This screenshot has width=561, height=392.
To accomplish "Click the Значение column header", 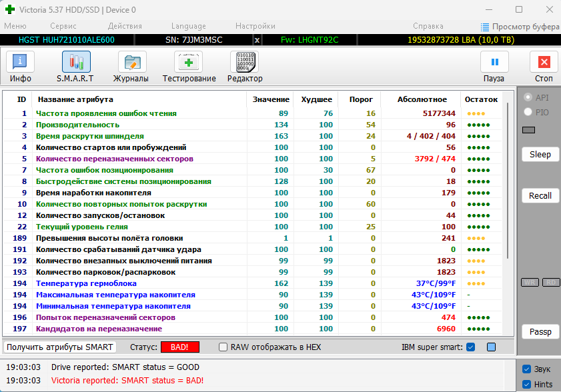I will [270, 99].
